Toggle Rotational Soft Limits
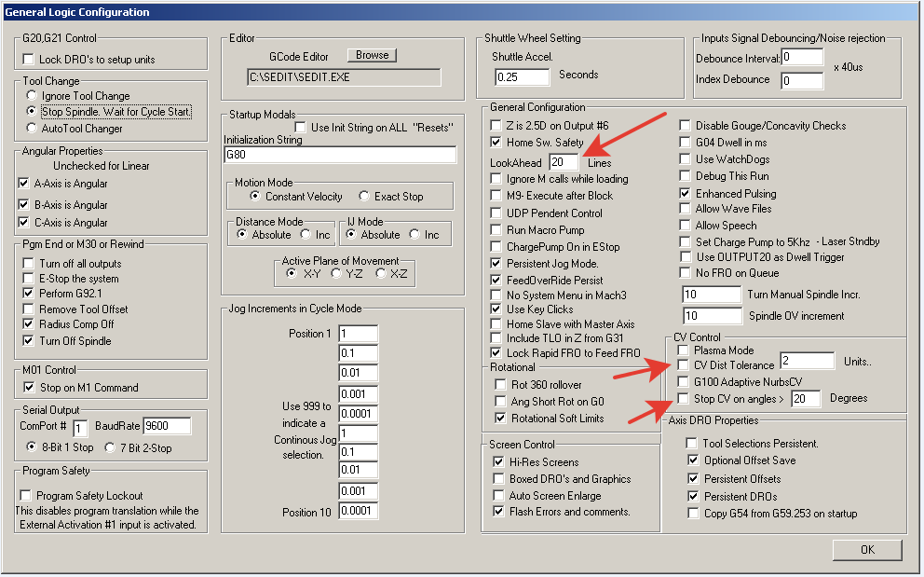This screenshot has height=577, width=924. click(500, 418)
